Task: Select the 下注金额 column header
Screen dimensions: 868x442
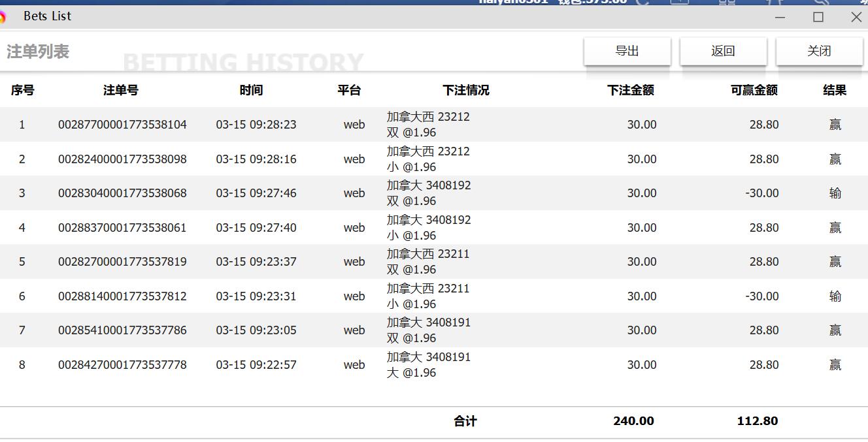Action: pyautogui.click(x=630, y=90)
